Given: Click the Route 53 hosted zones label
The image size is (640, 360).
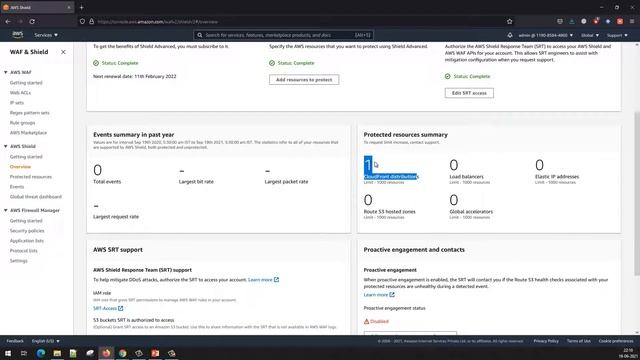Looking at the screenshot, I should click(x=389, y=212).
